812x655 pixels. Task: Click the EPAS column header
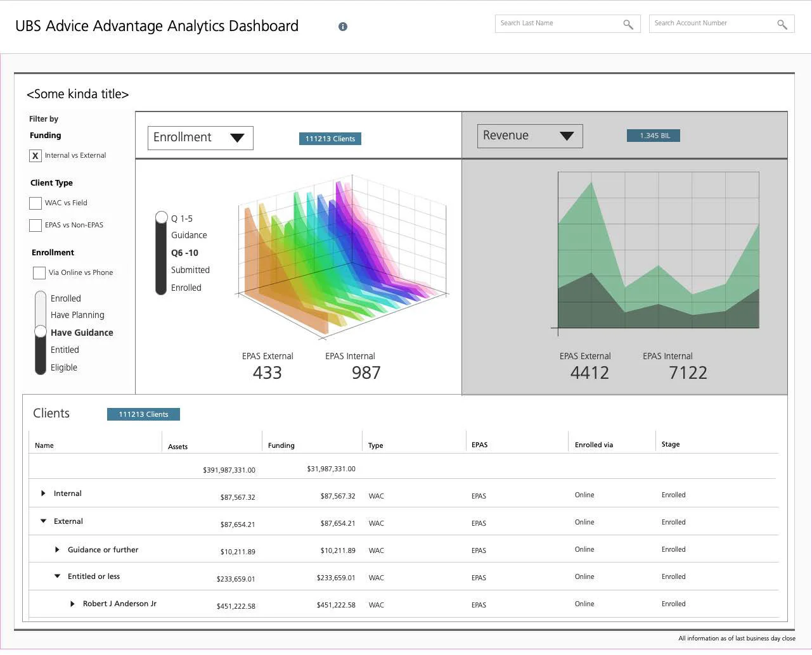(x=480, y=445)
